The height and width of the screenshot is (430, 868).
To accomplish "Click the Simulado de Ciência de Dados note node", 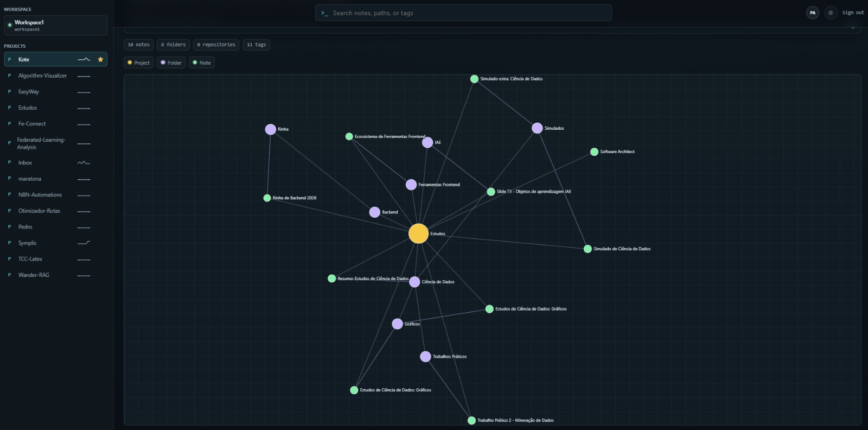I will (x=588, y=249).
